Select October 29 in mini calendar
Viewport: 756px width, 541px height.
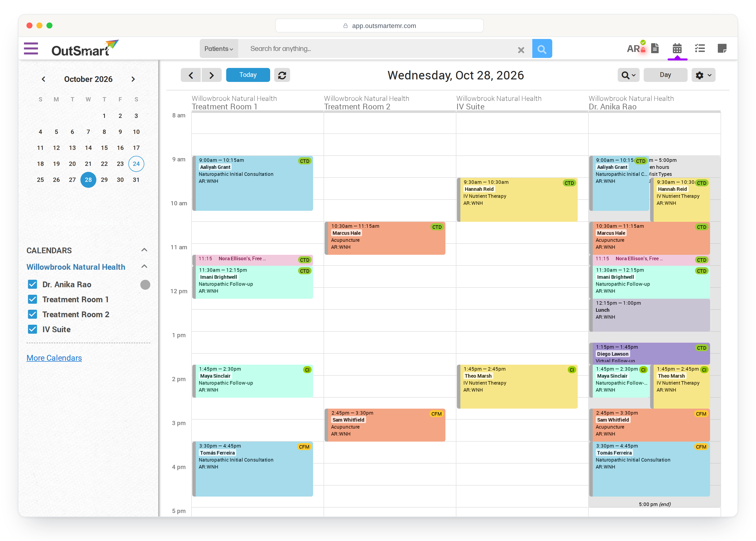[x=104, y=180]
